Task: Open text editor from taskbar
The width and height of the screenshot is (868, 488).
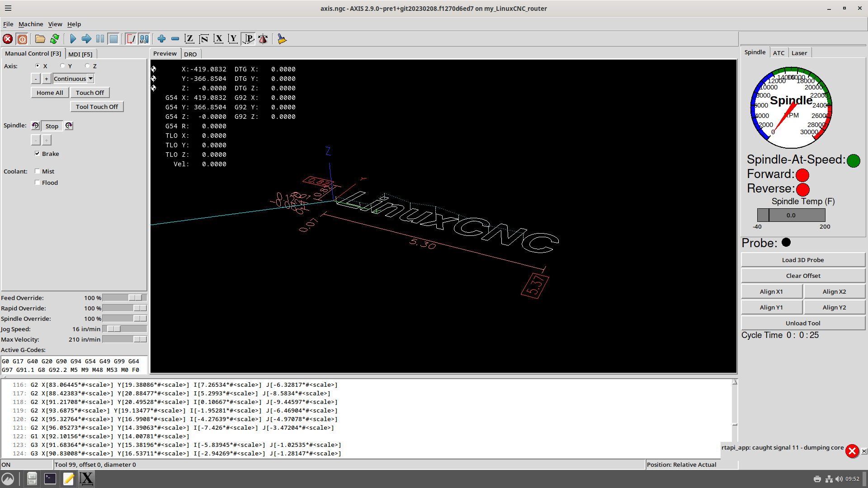Action: (68, 479)
